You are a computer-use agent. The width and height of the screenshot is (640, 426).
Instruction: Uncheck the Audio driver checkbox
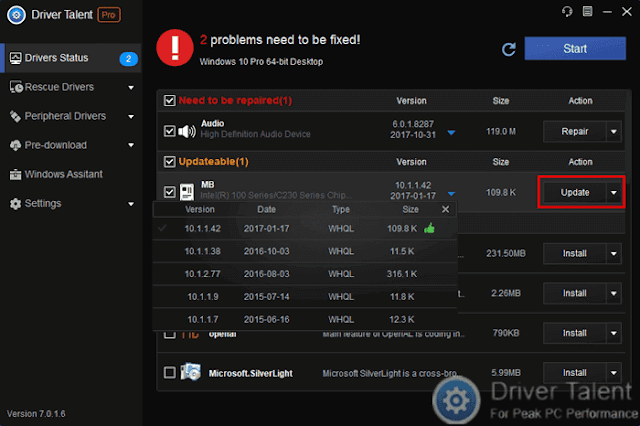(169, 131)
